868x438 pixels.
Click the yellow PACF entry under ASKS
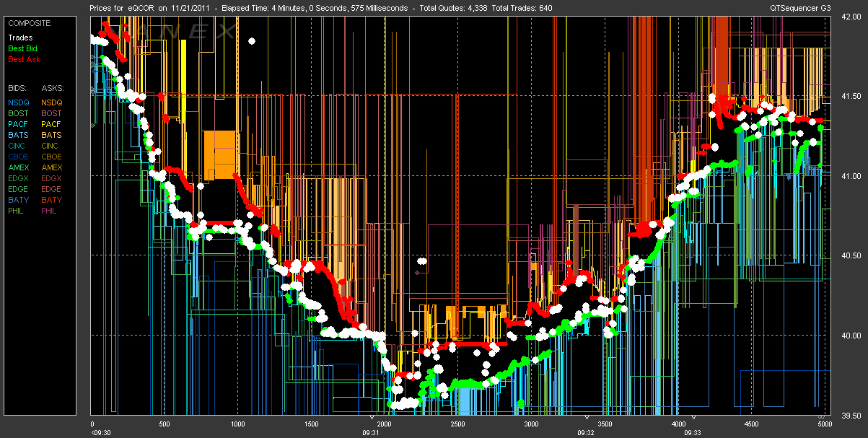coord(52,124)
